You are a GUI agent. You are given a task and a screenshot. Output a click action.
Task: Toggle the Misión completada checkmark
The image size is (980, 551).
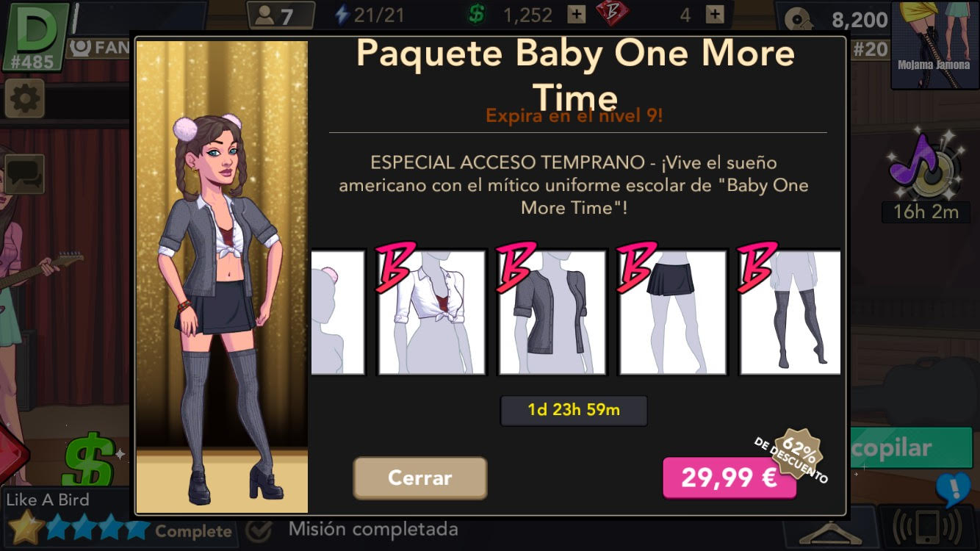[x=258, y=530]
